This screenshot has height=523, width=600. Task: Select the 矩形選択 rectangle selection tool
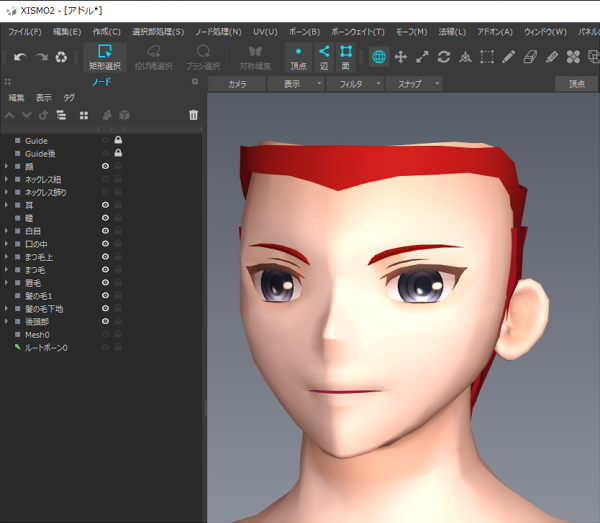pos(105,57)
